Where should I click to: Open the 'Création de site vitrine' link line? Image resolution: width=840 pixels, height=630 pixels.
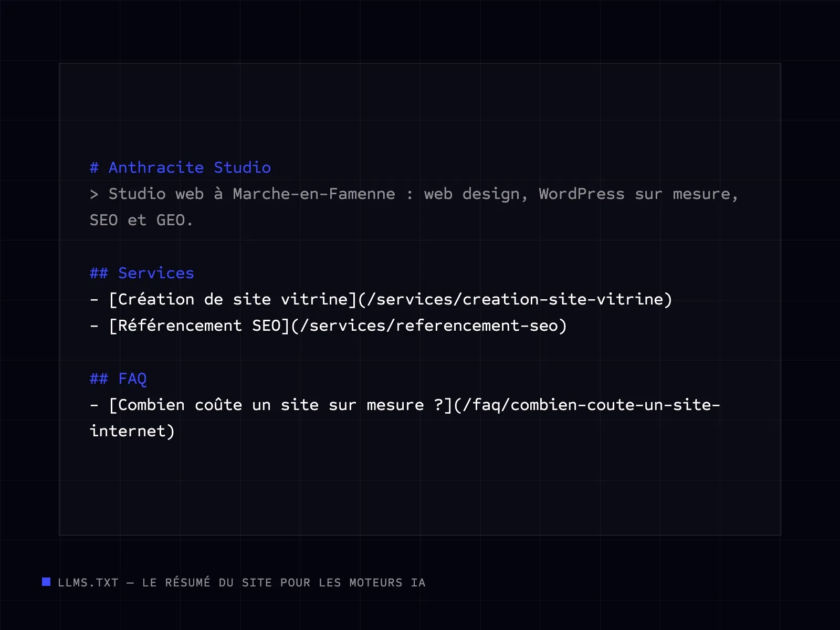coord(381,299)
